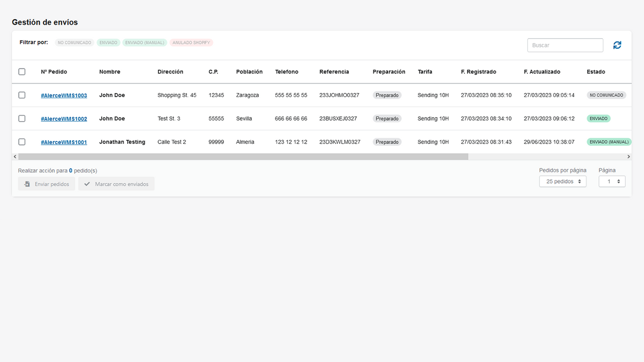Image resolution: width=644 pixels, height=362 pixels.
Task: Click reference 23BUSXEJ0327
Action: (338, 119)
